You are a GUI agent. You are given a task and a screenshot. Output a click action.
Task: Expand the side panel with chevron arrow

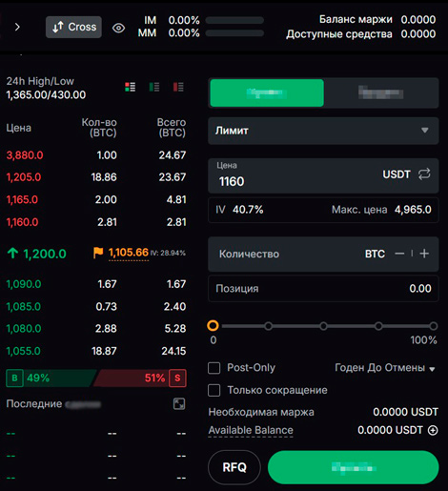[17, 27]
